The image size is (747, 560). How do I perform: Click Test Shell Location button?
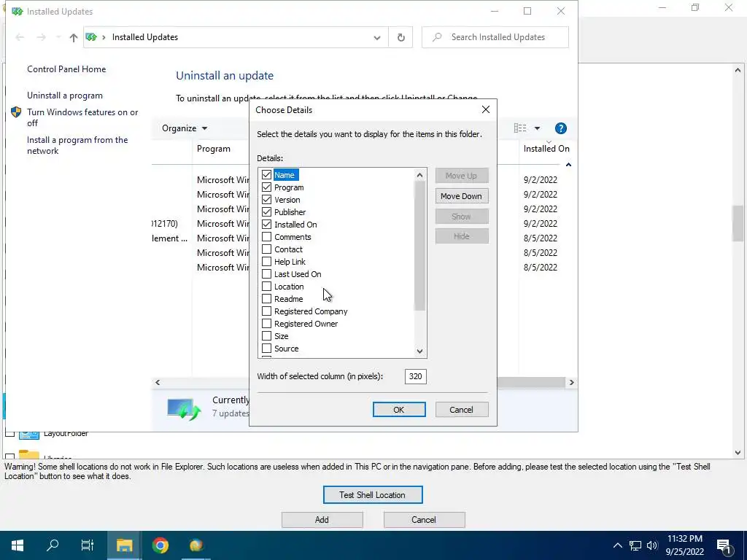[x=373, y=495]
